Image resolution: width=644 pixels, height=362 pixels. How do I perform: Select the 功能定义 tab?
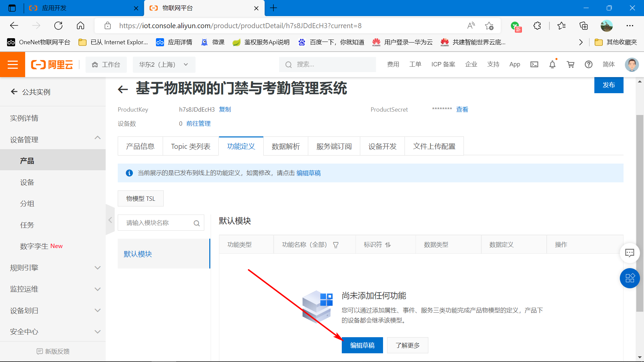click(241, 146)
